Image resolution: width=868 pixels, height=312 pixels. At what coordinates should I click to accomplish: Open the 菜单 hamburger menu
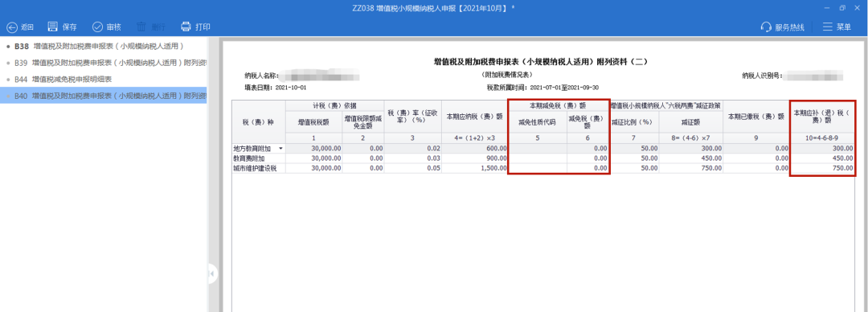828,27
